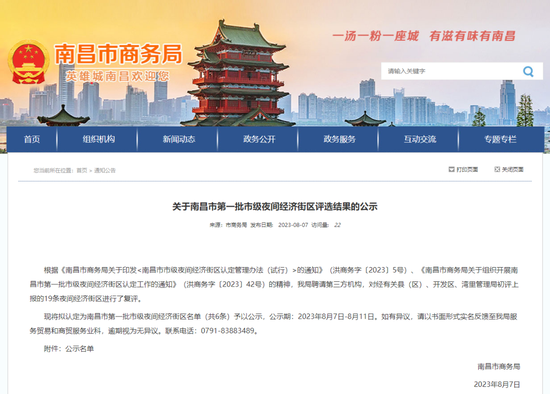This screenshot has height=394, width=550.
Task: Click the signature date 2023年8月7日
Action: [x=497, y=384]
